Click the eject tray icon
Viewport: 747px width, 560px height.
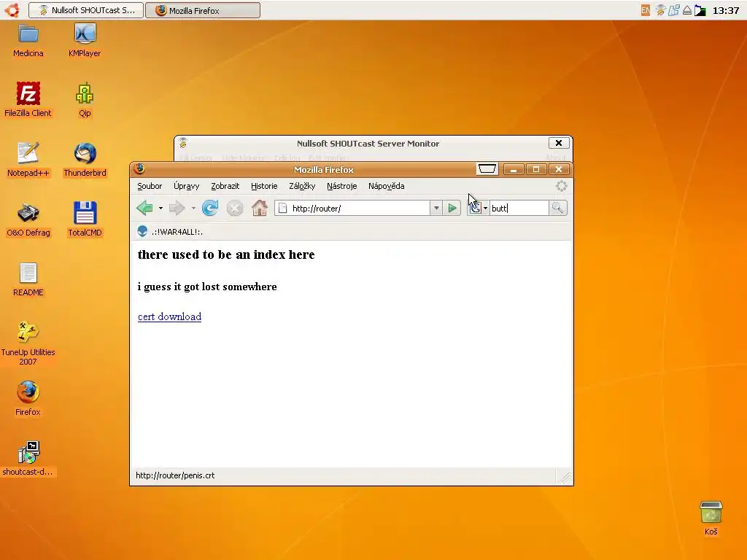(687, 10)
